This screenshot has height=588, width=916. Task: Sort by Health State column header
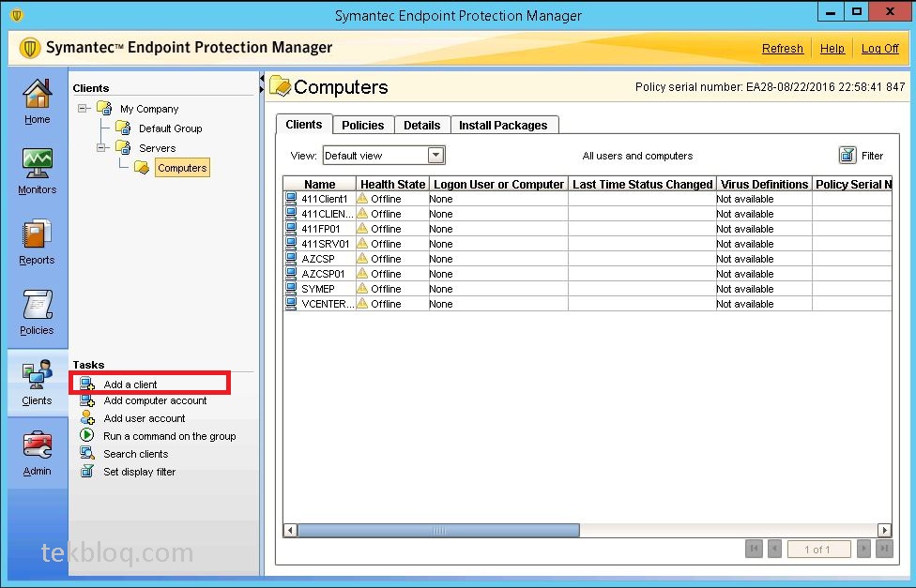(x=392, y=184)
